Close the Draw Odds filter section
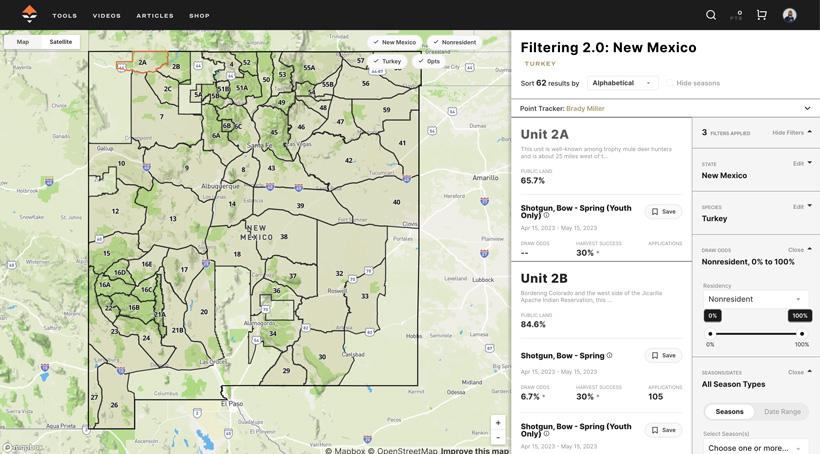Image resolution: width=820 pixels, height=454 pixels. pyautogui.click(x=800, y=250)
